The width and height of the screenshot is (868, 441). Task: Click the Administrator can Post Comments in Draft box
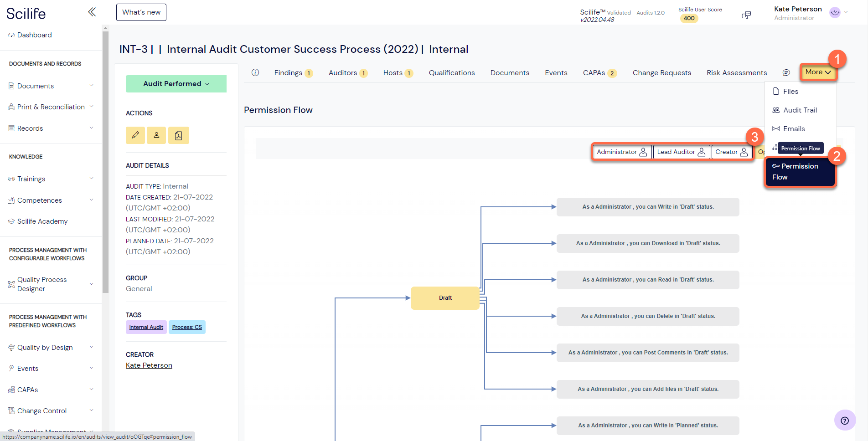click(x=648, y=353)
